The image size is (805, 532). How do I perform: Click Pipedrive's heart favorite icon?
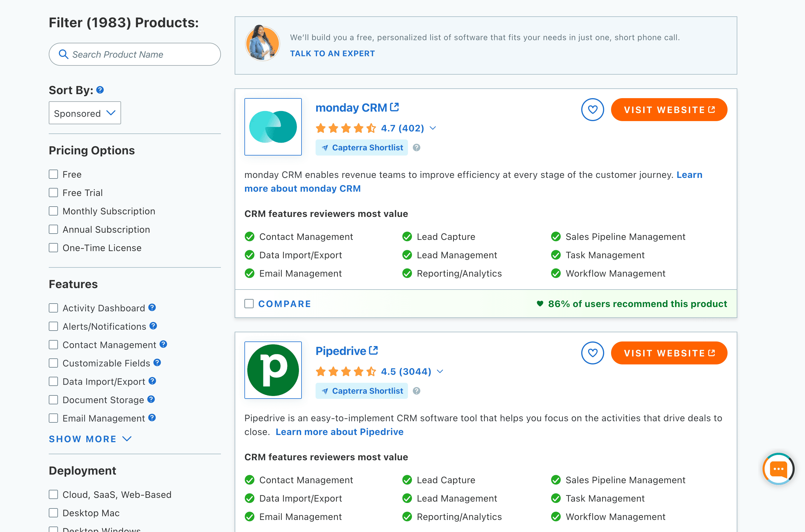point(592,353)
